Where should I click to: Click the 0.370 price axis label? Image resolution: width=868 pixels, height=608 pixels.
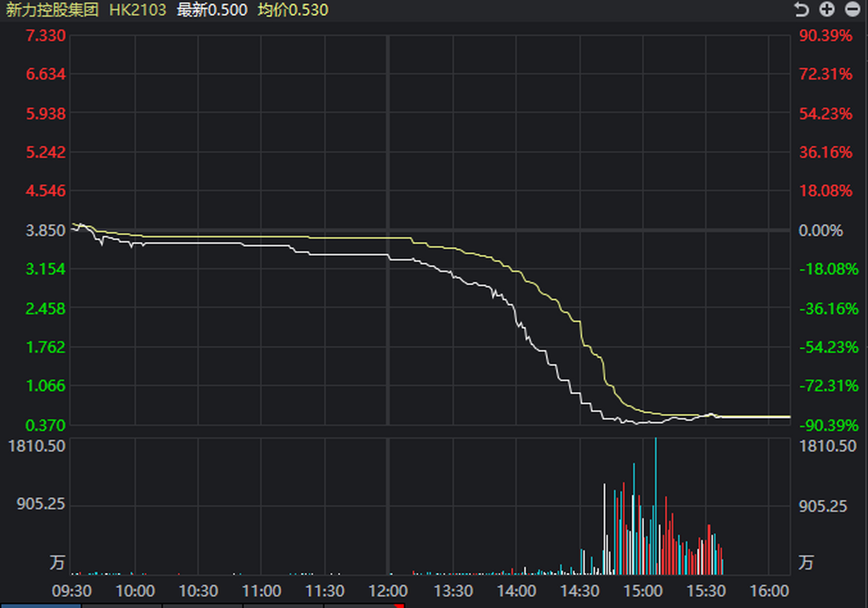[46, 425]
